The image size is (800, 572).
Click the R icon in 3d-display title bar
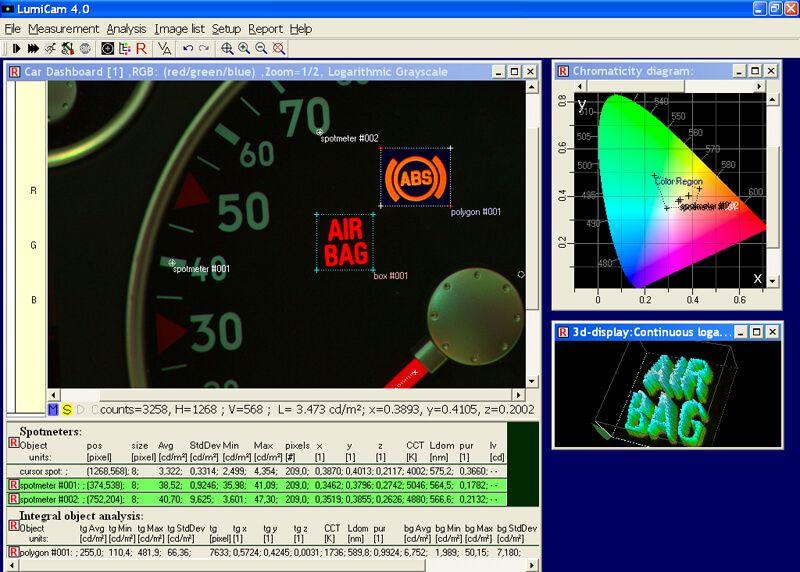click(x=563, y=332)
